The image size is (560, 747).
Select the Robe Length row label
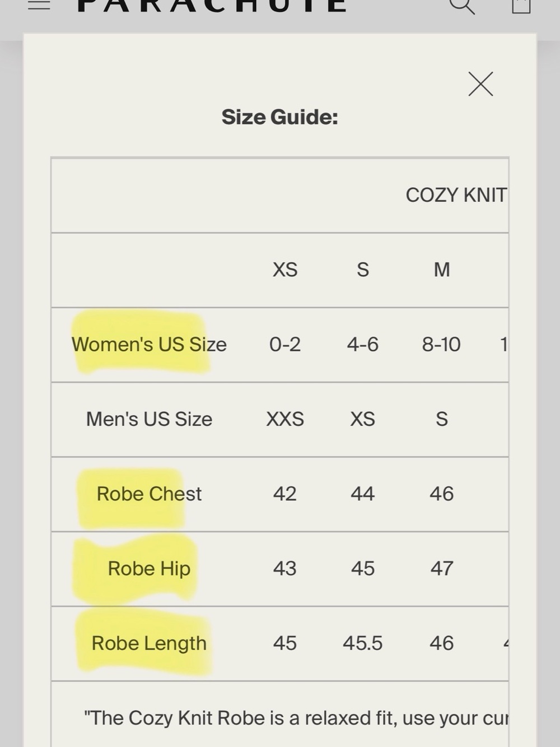149,643
